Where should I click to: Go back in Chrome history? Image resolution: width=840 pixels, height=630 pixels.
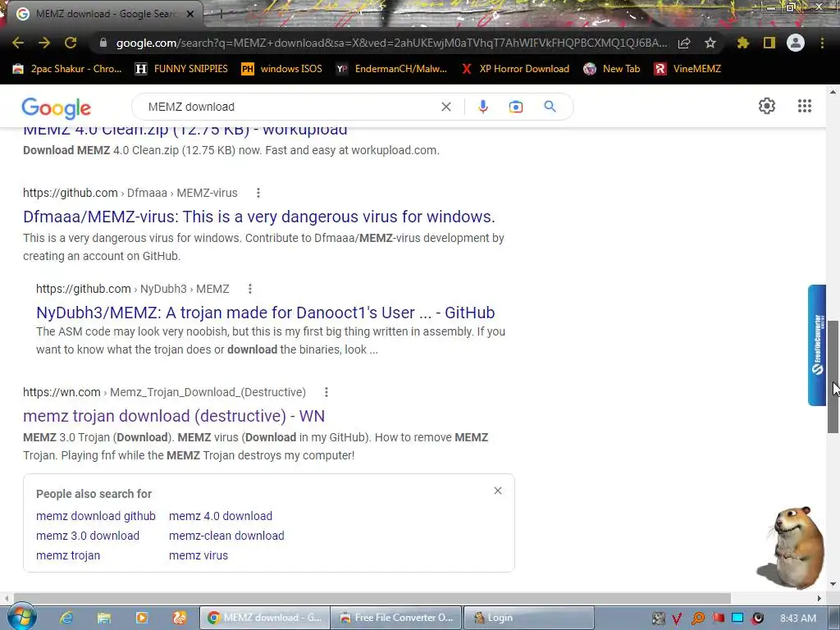coord(18,43)
